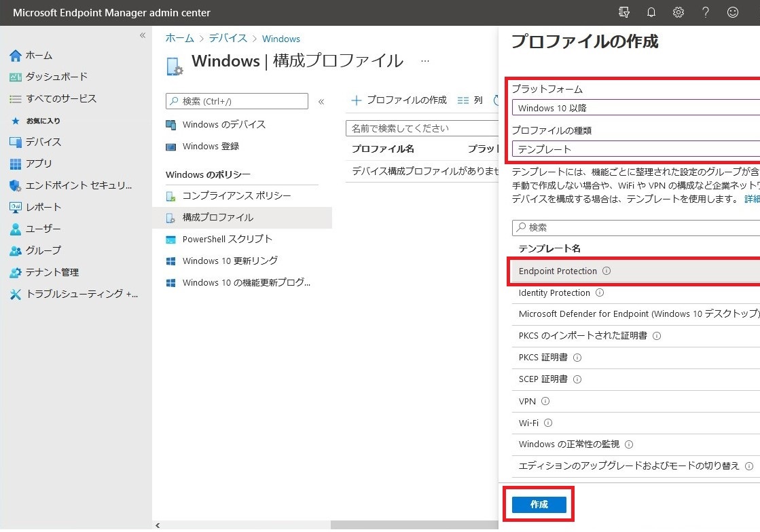Show info for PKCS のインポートされた証明書
The image size is (760, 532).
657,336
